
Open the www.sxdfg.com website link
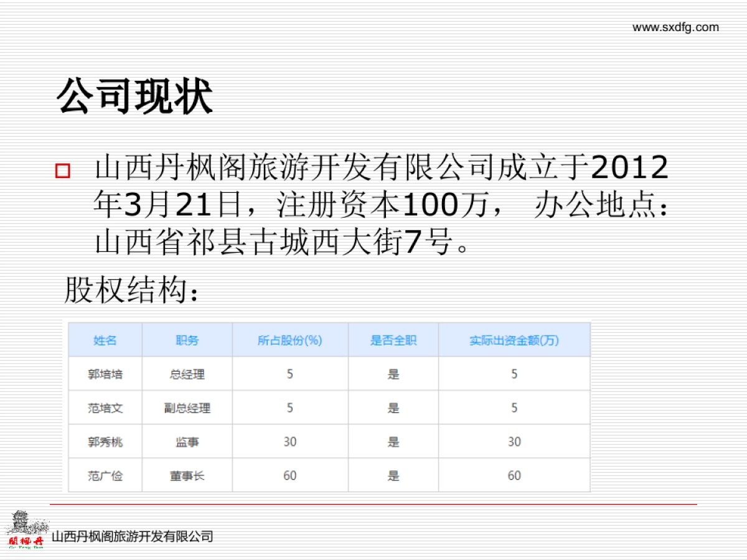tap(675, 27)
